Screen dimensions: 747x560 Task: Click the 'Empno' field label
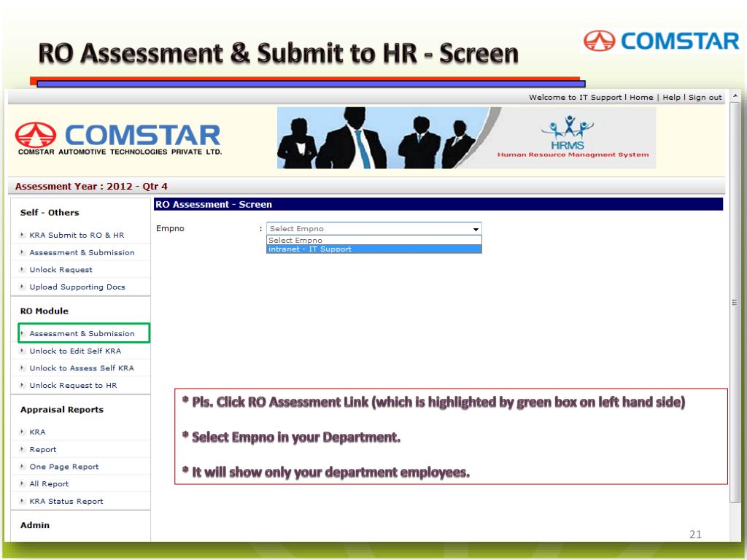(170, 228)
